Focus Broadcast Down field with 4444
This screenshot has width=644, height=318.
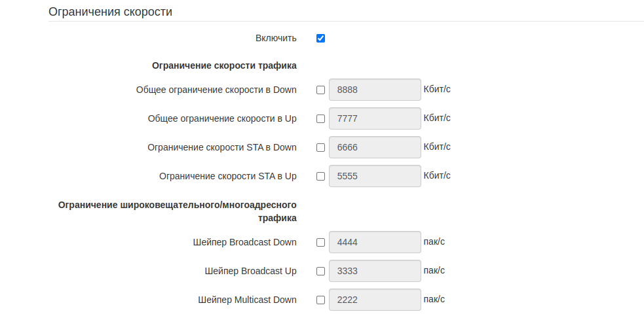click(374, 242)
